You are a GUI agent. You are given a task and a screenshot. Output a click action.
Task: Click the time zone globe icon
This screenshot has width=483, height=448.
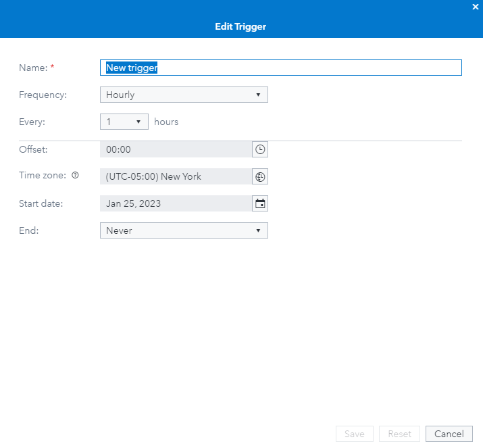pyautogui.click(x=260, y=176)
